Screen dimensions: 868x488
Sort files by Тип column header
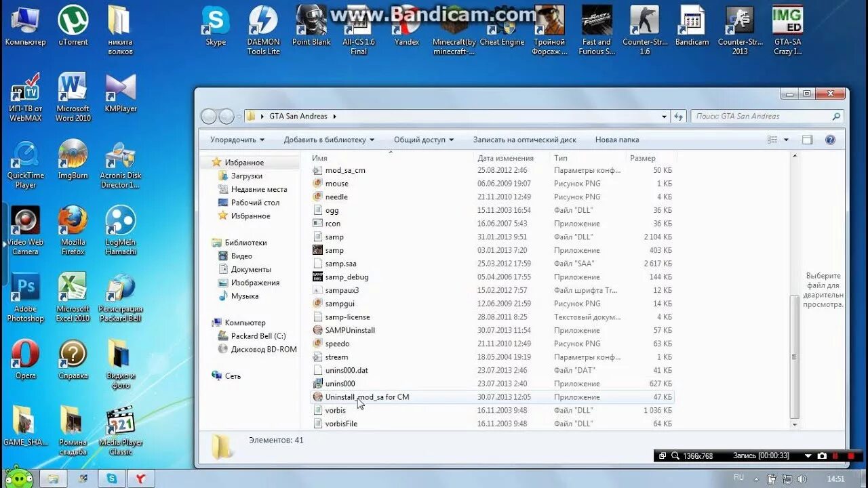(589, 158)
